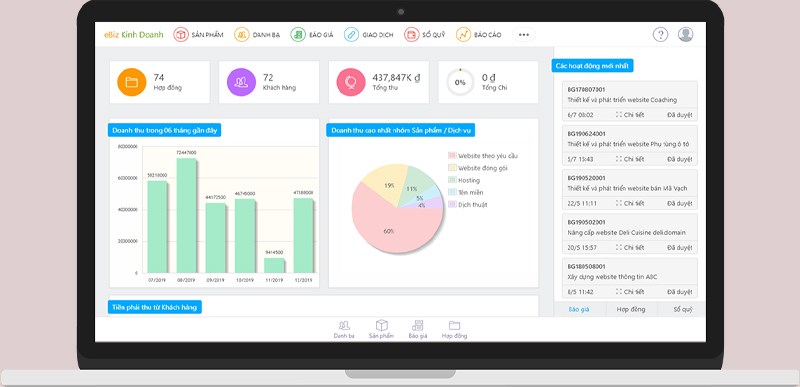
Task: Open Chi tiết for BG188508001
Action: [x=630, y=292]
